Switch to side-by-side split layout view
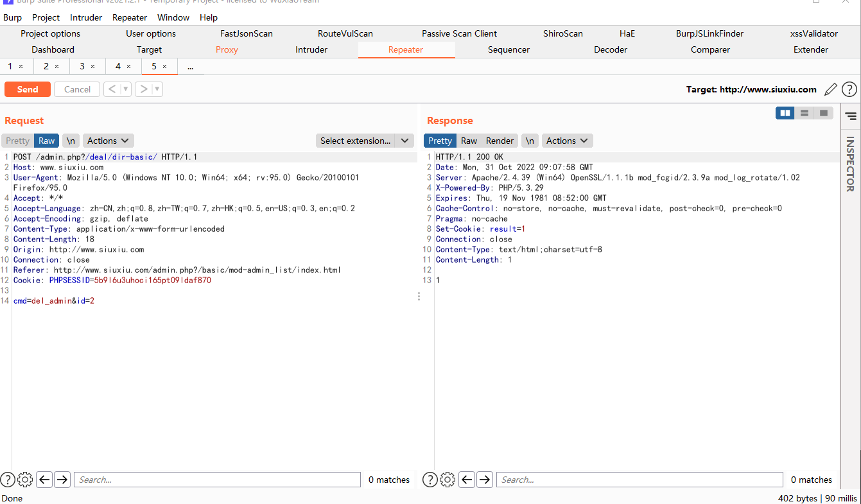 tap(785, 113)
